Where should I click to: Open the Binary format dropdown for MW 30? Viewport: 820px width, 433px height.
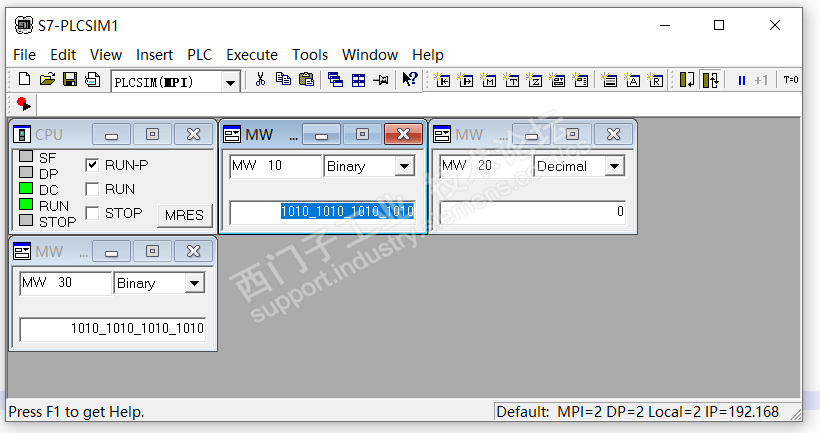(x=194, y=283)
